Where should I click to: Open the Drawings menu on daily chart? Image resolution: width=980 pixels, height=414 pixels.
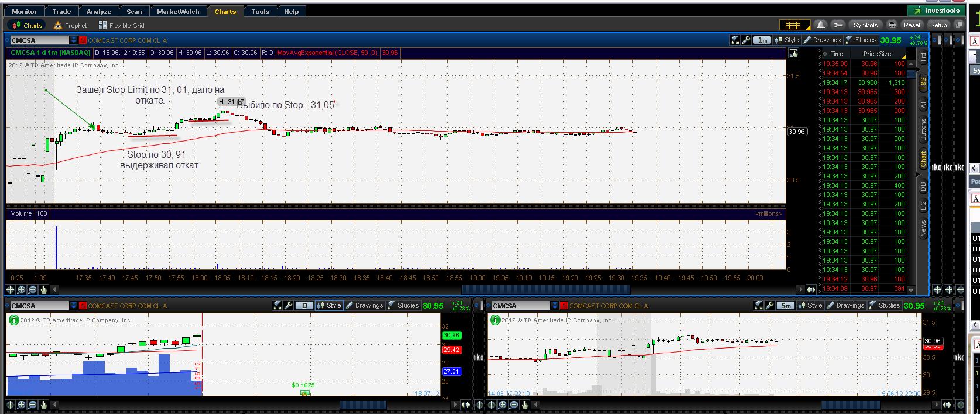pyautogui.click(x=364, y=305)
